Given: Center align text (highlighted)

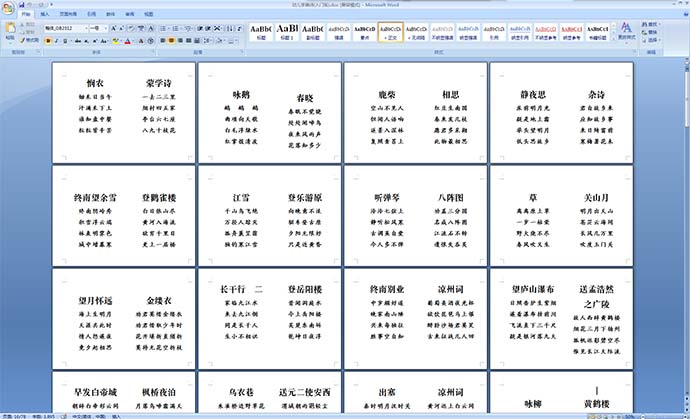Looking at the screenshot, I should [171, 41].
